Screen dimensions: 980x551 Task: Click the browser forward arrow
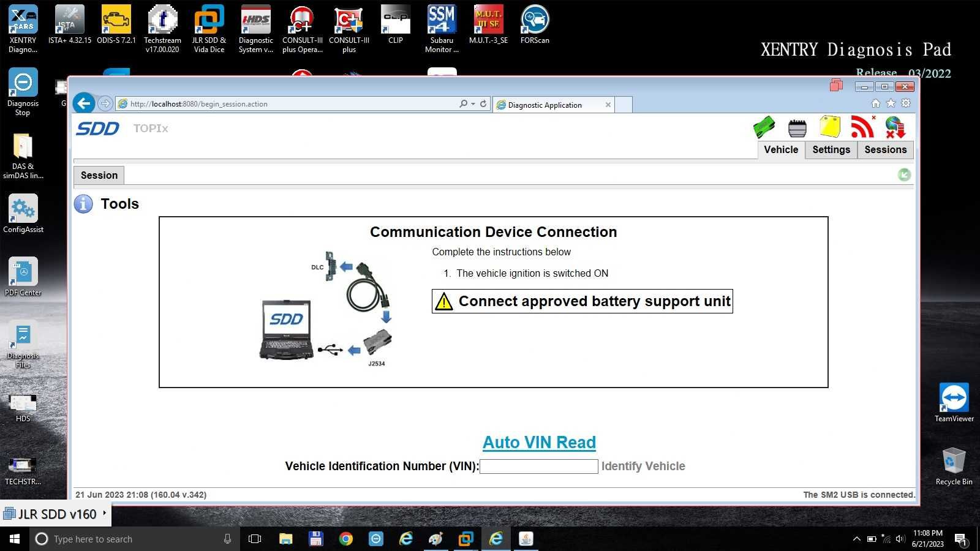point(105,103)
